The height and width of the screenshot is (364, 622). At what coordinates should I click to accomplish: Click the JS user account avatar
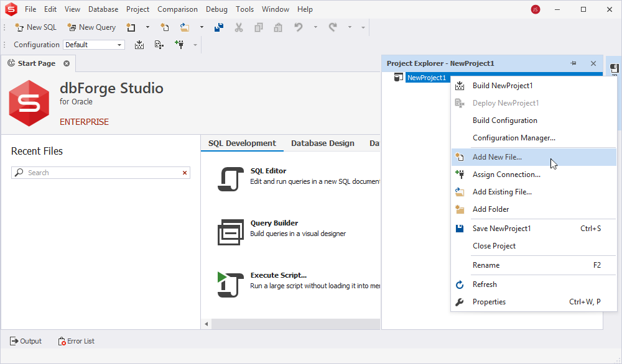tap(536, 9)
